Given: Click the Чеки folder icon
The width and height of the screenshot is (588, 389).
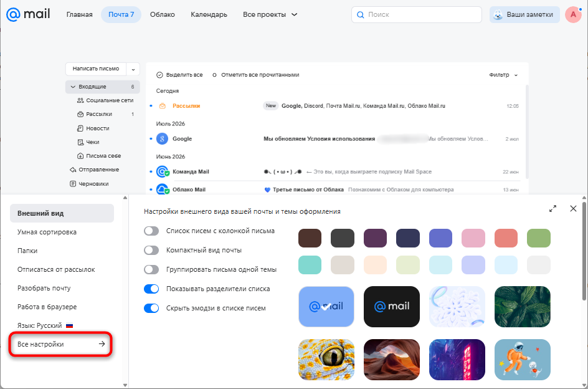Looking at the screenshot, I should 80,142.
